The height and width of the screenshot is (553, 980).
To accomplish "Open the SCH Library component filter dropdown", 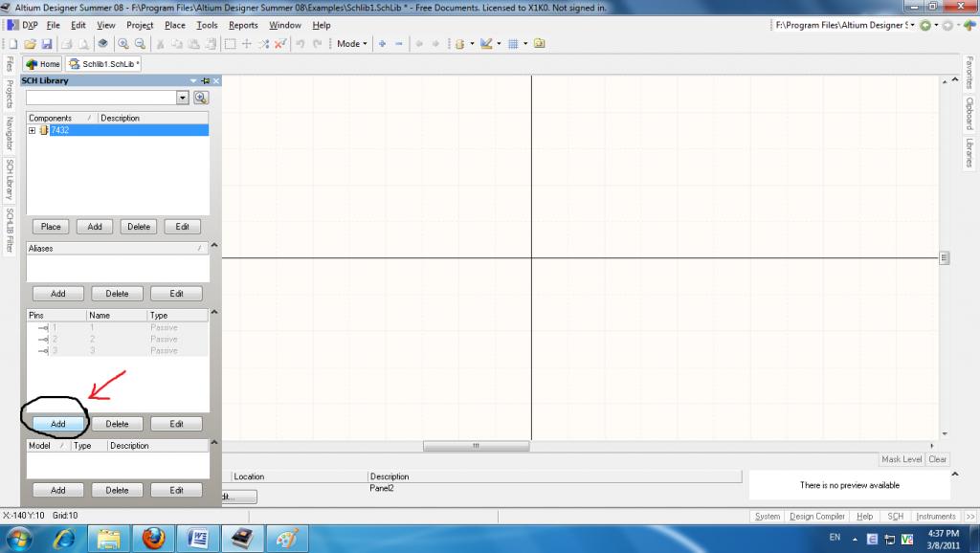I will tap(183, 98).
